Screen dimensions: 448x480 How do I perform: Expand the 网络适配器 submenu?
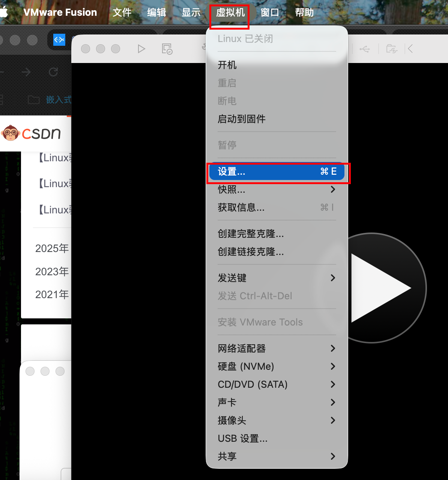[277, 348]
